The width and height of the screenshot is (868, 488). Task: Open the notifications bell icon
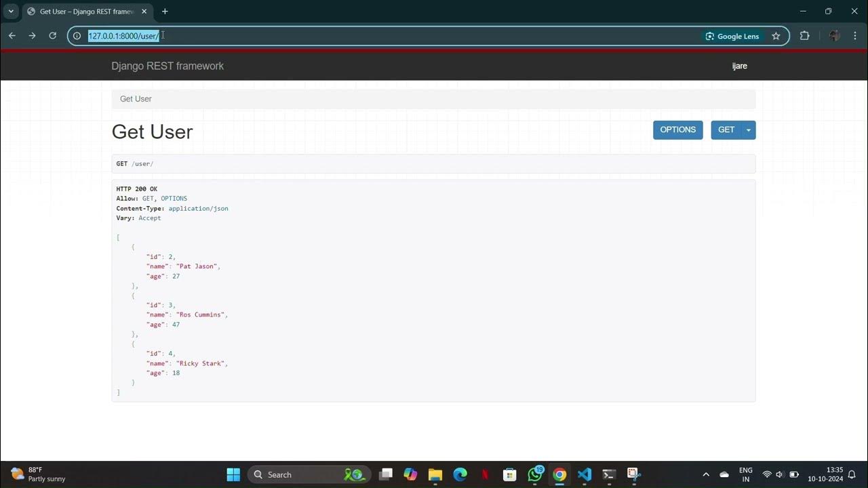pos(852,474)
